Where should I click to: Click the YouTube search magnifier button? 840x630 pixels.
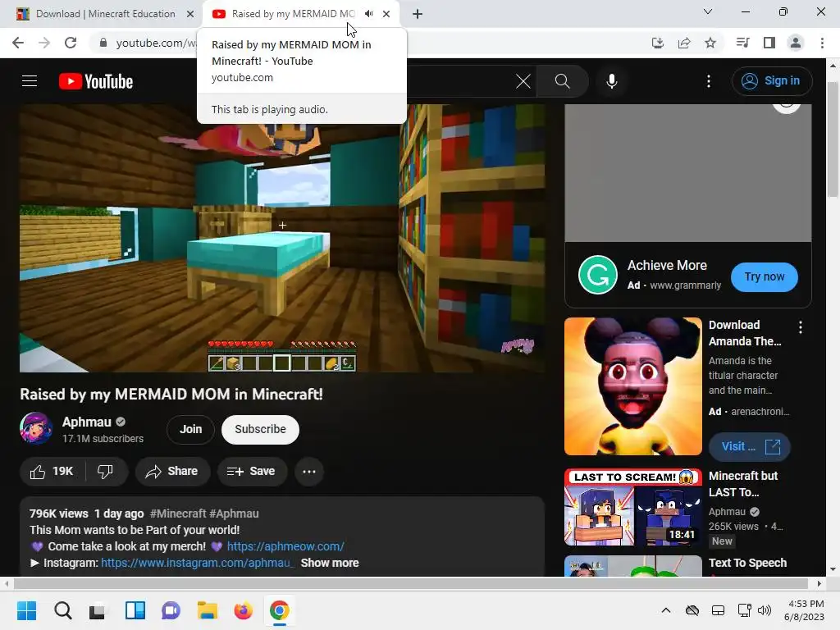(562, 81)
